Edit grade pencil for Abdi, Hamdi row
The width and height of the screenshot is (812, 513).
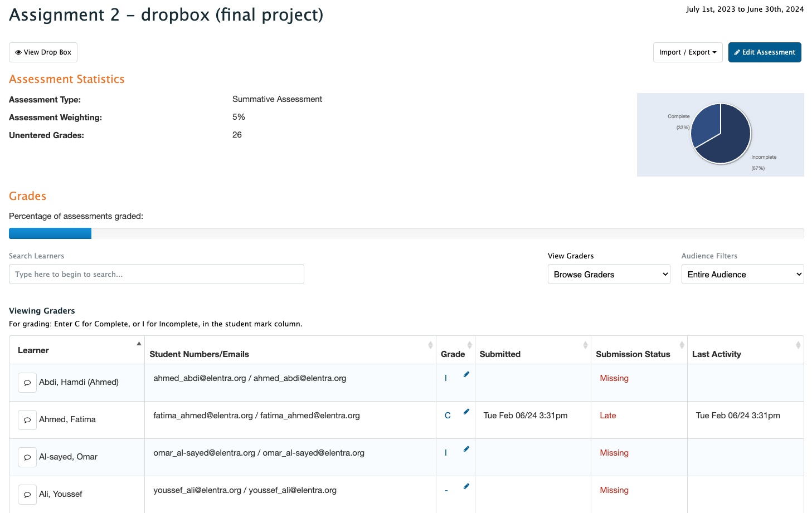tap(466, 374)
